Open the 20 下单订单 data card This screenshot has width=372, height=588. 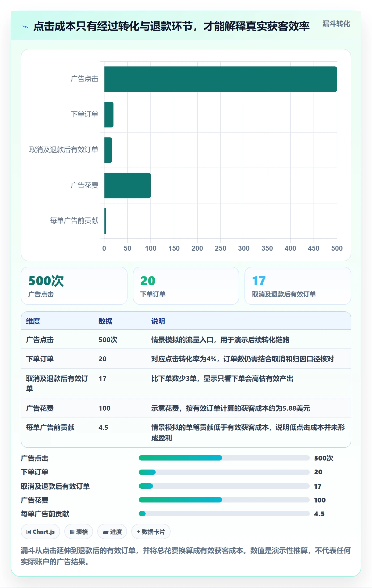point(186,286)
